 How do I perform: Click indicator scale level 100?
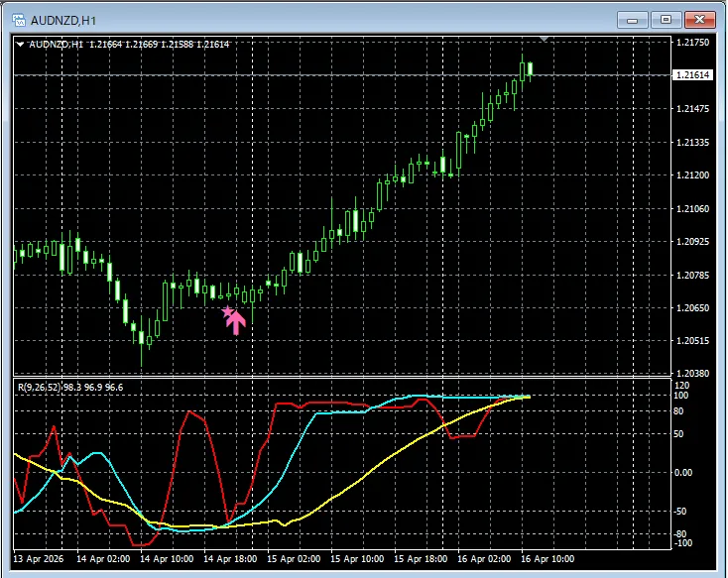(x=680, y=396)
